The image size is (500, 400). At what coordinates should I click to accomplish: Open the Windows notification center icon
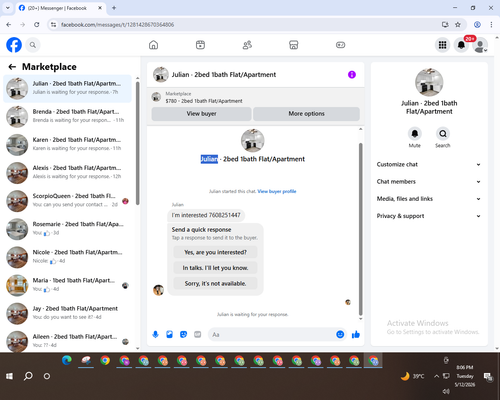(488, 377)
